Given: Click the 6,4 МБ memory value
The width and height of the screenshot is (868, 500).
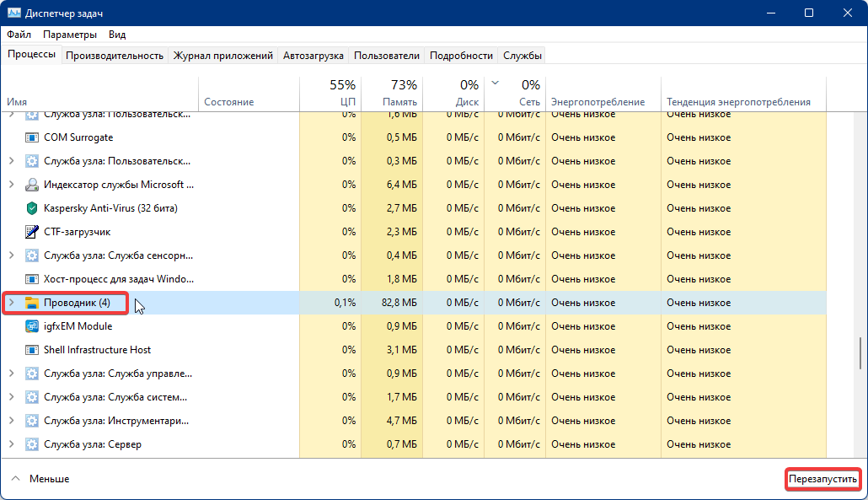Looking at the screenshot, I should [401, 185].
